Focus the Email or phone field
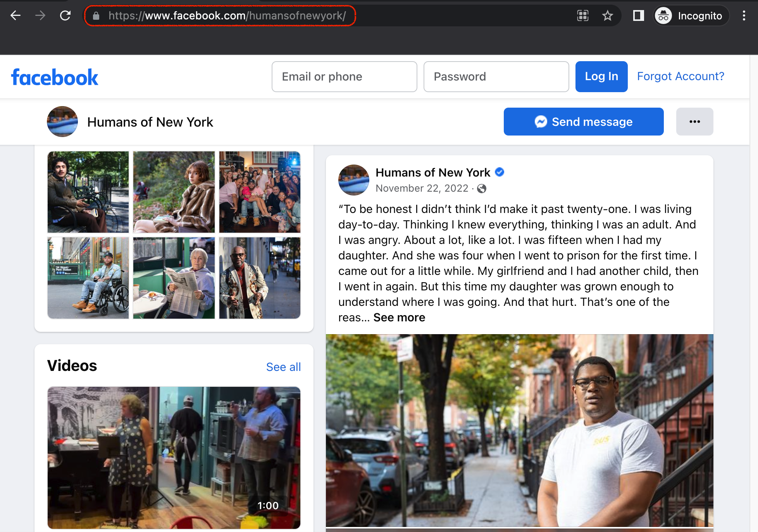 click(x=344, y=77)
